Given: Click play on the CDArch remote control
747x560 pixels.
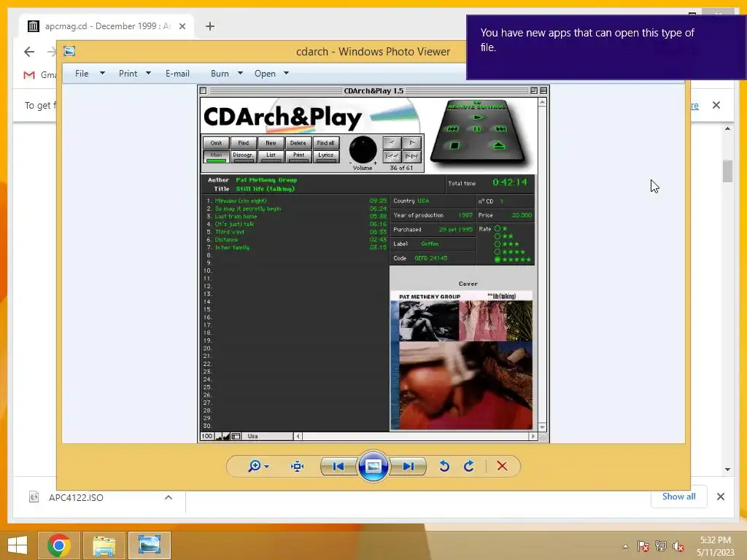Looking at the screenshot, I should tap(478, 117).
